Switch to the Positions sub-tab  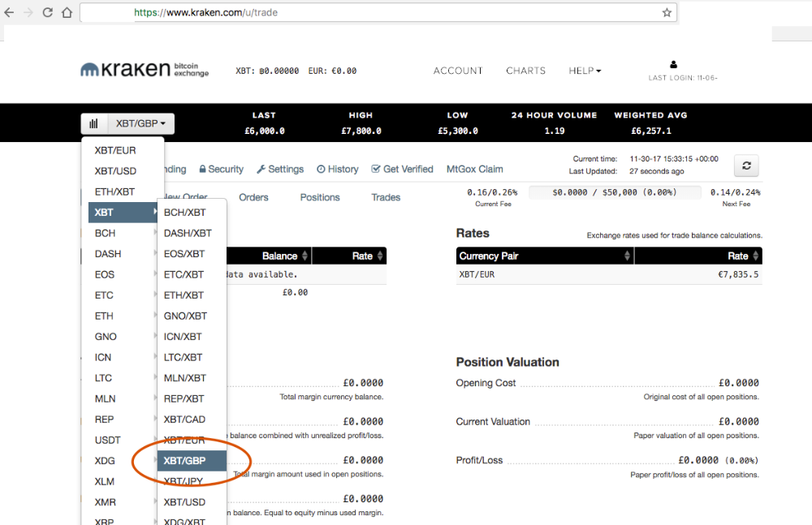[320, 198]
